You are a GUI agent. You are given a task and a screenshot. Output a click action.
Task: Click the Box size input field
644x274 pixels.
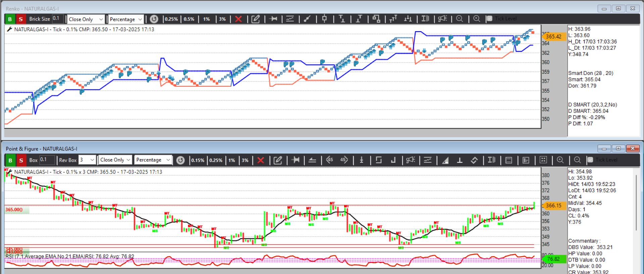(x=47, y=160)
